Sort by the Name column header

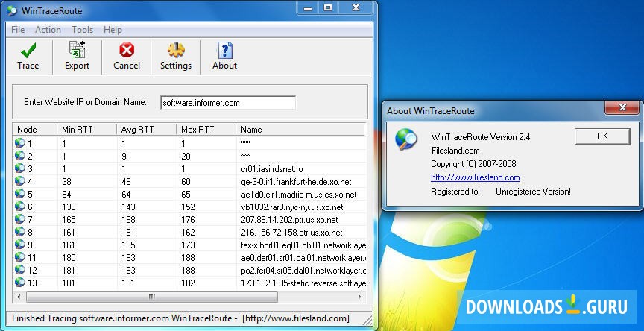(x=300, y=130)
